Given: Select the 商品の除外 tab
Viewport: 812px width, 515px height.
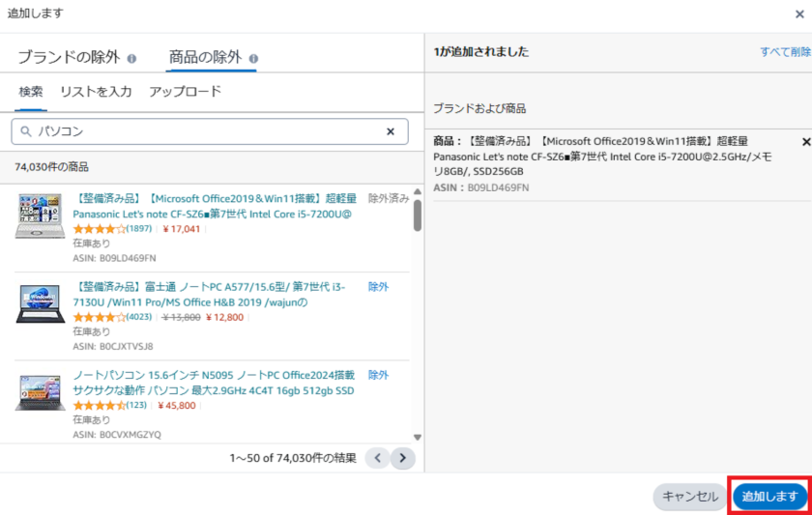Looking at the screenshot, I should point(204,57).
